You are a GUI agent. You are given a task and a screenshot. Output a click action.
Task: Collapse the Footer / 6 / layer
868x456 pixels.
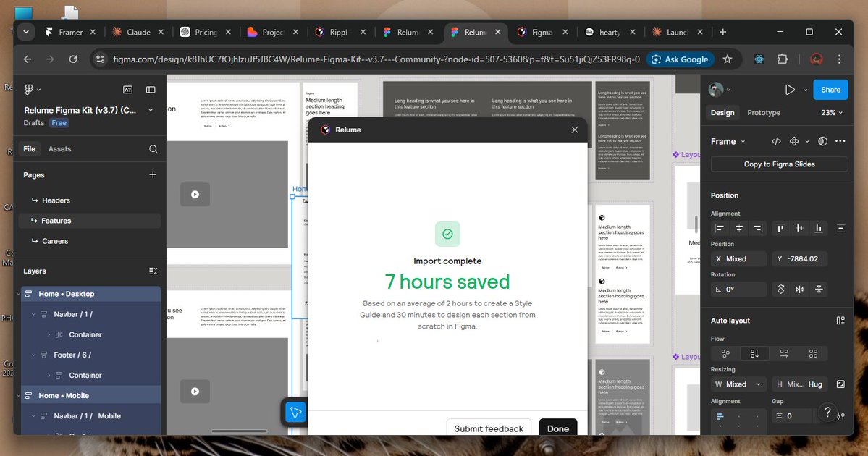33,355
